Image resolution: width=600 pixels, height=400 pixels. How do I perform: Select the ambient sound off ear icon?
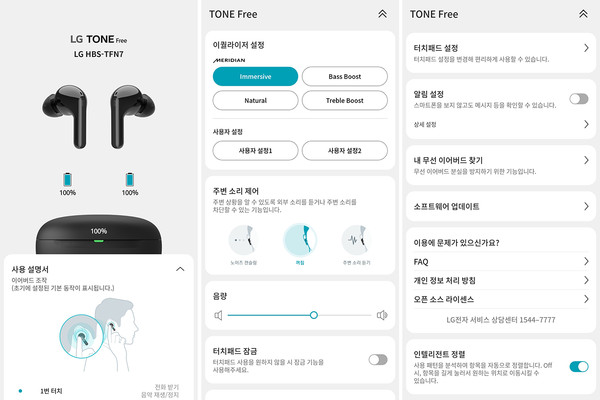(x=300, y=240)
